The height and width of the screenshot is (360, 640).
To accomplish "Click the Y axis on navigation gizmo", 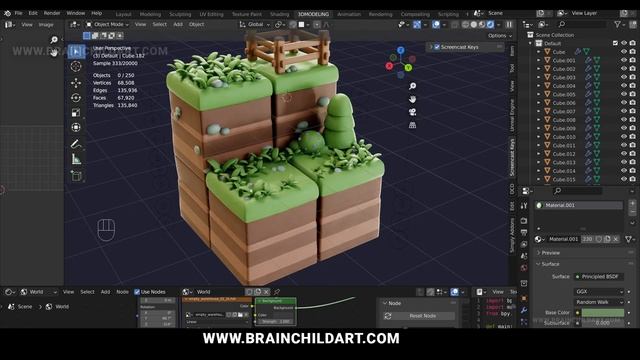I will point(408,68).
